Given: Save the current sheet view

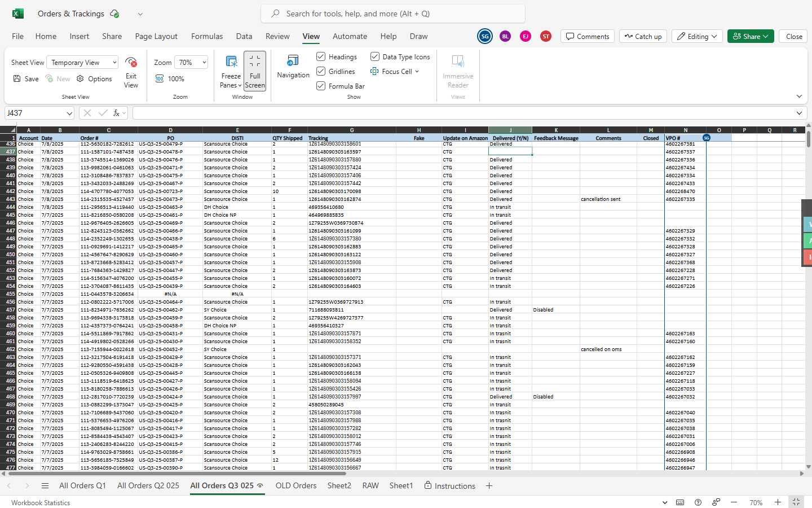Looking at the screenshot, I should tap(26, 79).
